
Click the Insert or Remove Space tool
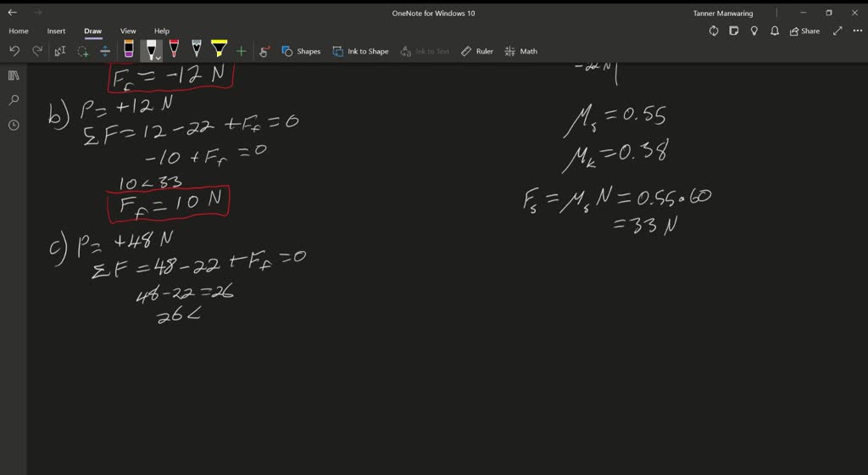pyautogui.click(x=105, y=51)
